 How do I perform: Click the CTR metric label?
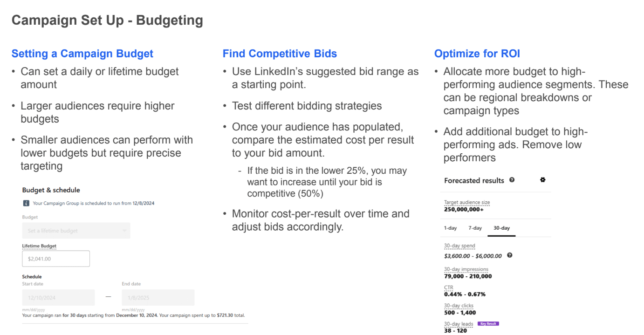pyautogui.click(x=448, y=287)
